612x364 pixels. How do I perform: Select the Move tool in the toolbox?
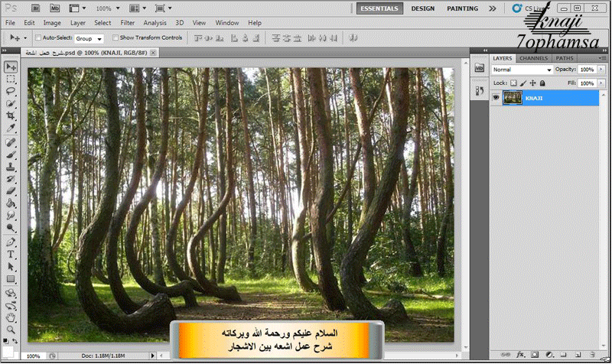tap(11, 67)
